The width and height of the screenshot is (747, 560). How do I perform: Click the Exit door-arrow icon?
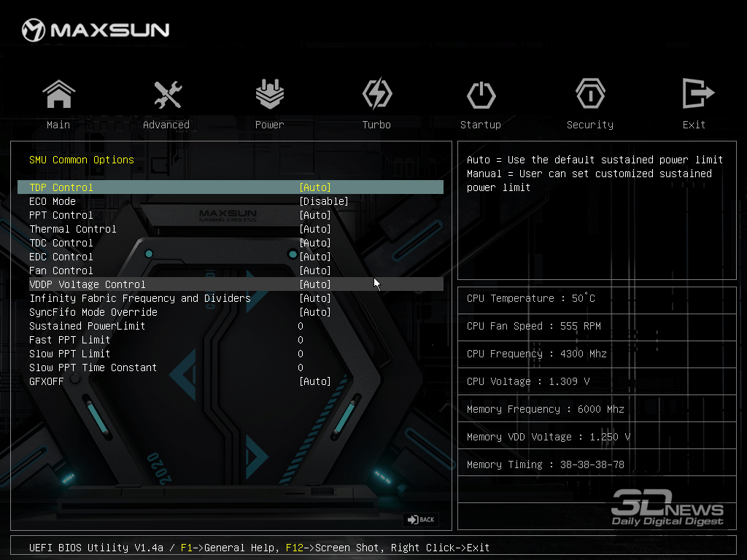coord(698,93)
